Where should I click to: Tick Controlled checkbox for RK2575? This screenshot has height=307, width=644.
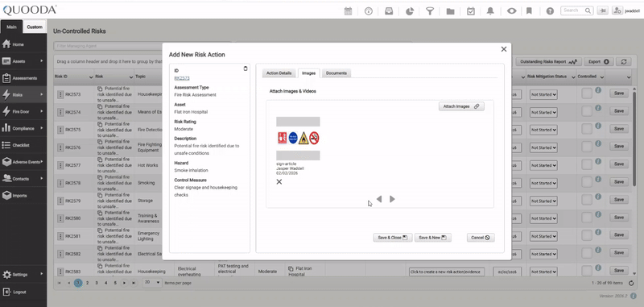pyautogui.click(x=587, y=129)
